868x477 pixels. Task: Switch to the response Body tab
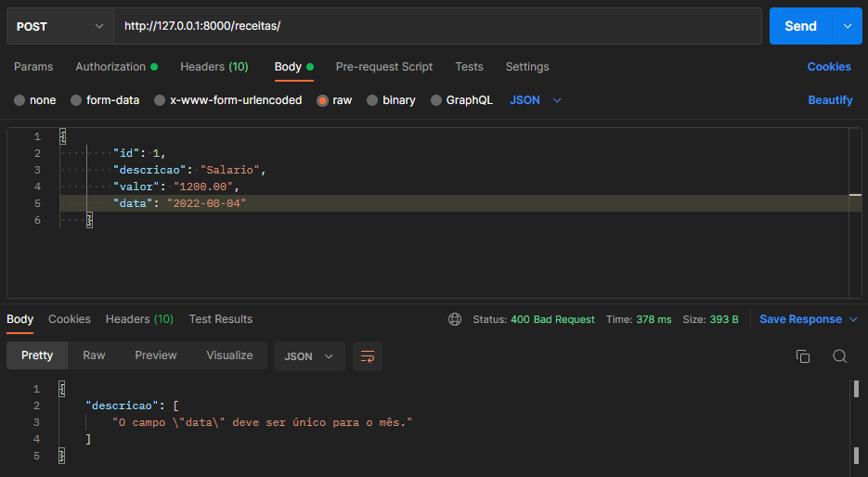tap(19, 319)
